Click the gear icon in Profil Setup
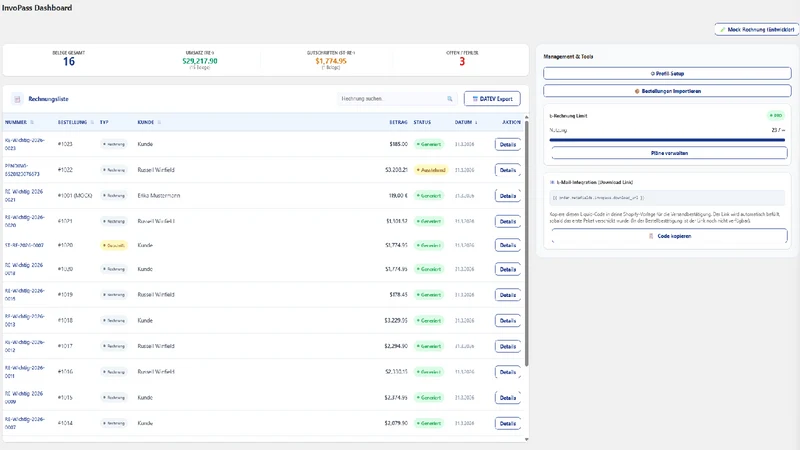The height and width of the screenshot is (450, 800). (x=653, y=73)
